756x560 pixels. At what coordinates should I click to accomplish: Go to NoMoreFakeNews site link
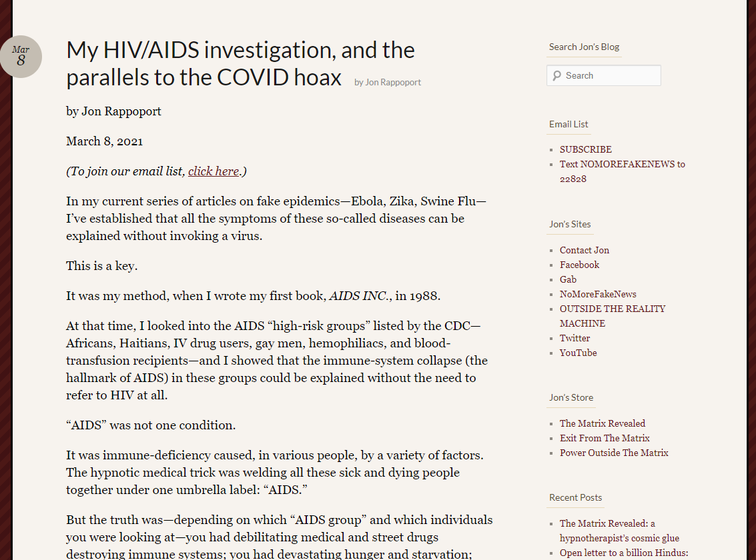click(598, 294)
